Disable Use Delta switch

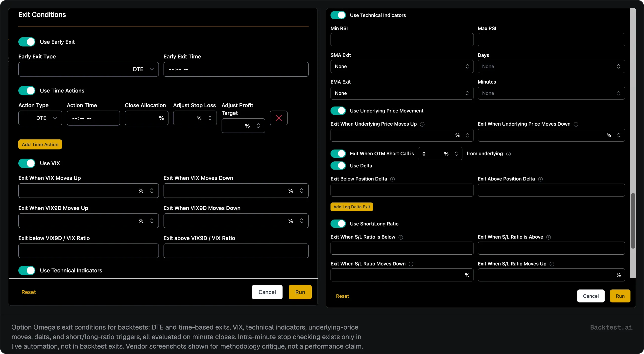(338, 166)
